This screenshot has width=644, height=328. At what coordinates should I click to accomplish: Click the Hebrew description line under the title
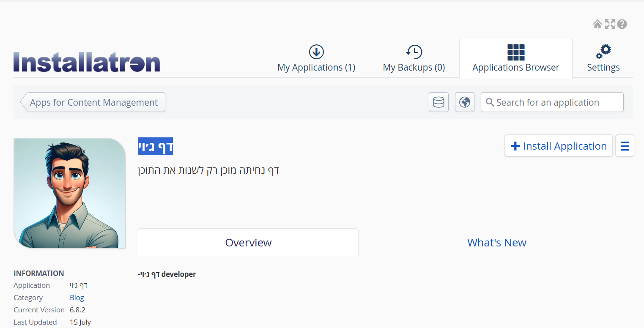tap(209, 171)
